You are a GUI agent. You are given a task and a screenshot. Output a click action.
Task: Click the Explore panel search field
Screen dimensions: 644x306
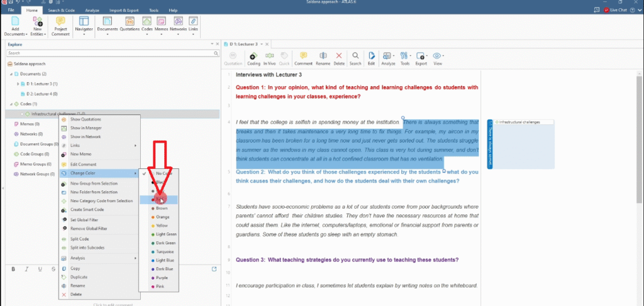pos(110,53)
